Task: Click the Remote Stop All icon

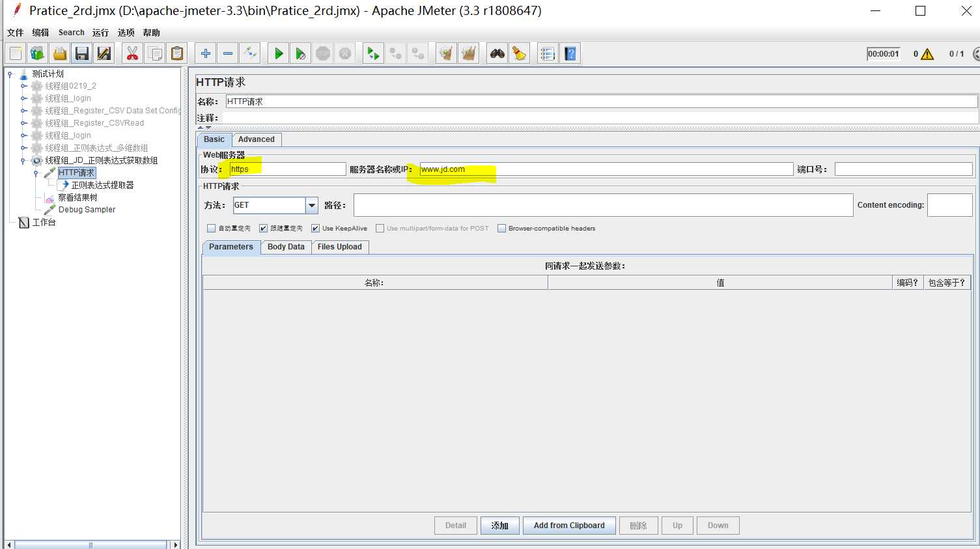Action: coord(395,53)
